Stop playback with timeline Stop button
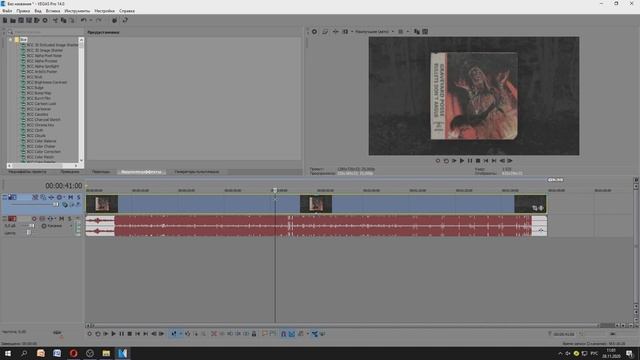The image size is (640, 360). 129,334
